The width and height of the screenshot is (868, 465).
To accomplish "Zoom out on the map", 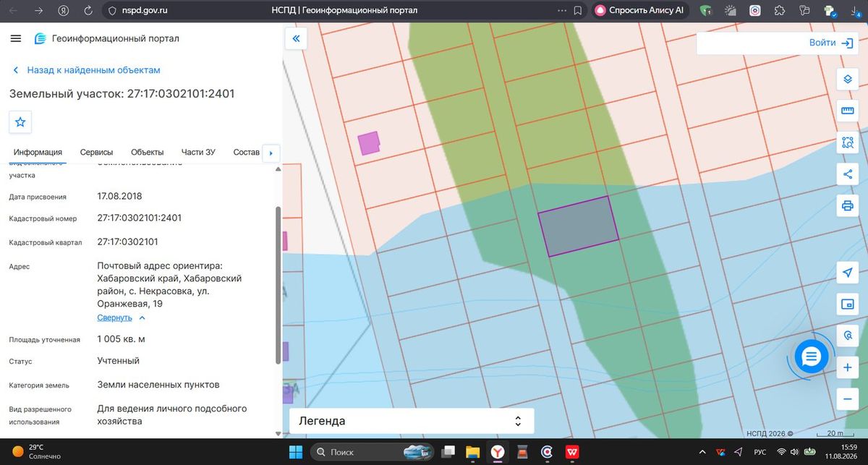I will pos(848,398).
